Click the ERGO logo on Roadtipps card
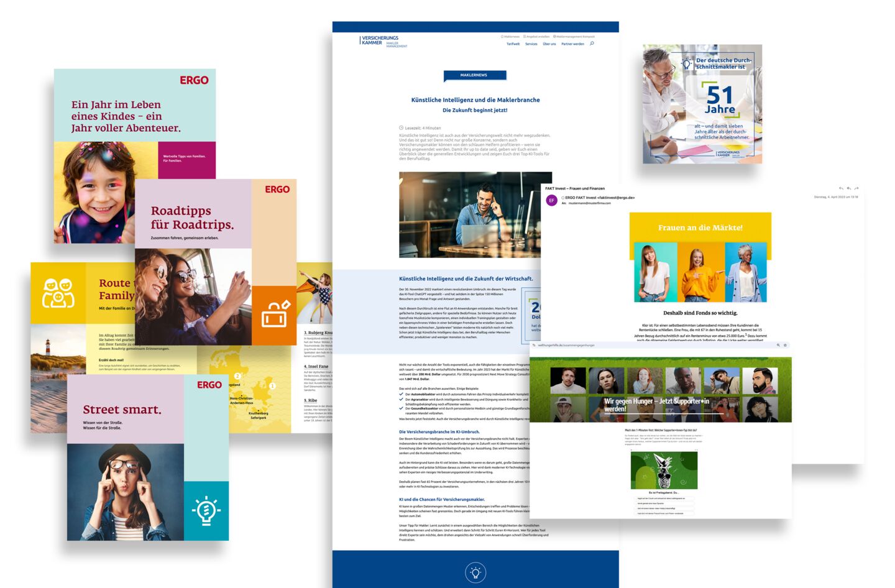The width and height of the screenshot is (895, 588). click(x=277, y=190)
